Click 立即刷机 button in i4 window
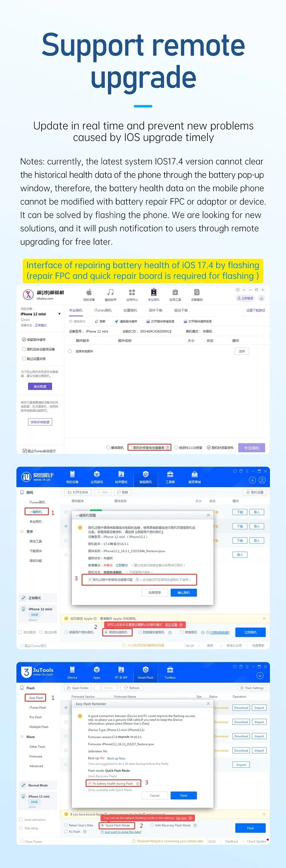 pos(250,632)
